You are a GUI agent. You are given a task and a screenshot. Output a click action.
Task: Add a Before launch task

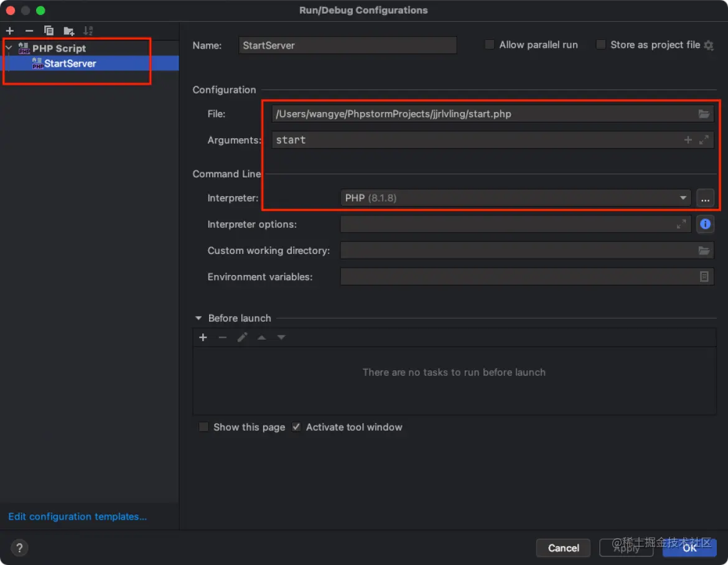pyautogui.click(x=203, y=337)
